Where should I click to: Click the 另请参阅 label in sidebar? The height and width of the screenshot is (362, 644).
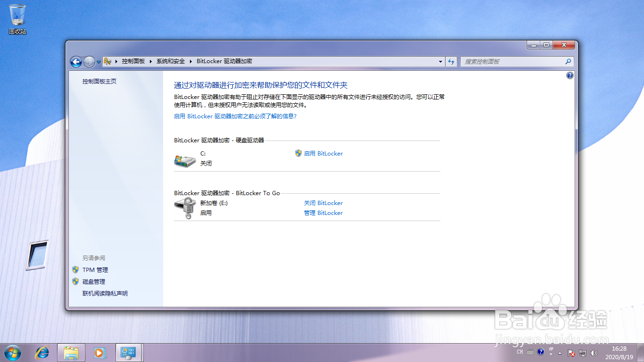click(94, 258)
